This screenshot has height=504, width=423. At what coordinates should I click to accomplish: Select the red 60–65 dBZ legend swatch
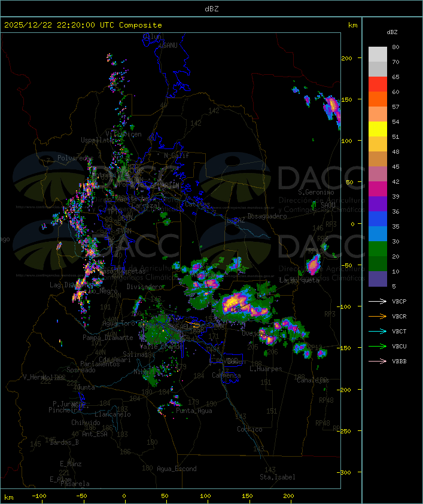pos(378,84)
